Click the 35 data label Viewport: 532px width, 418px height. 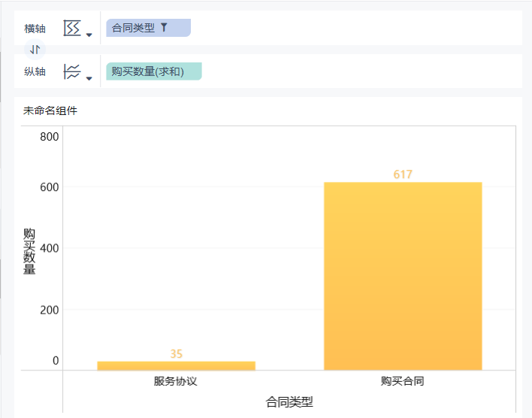click(x=176, y=354)
